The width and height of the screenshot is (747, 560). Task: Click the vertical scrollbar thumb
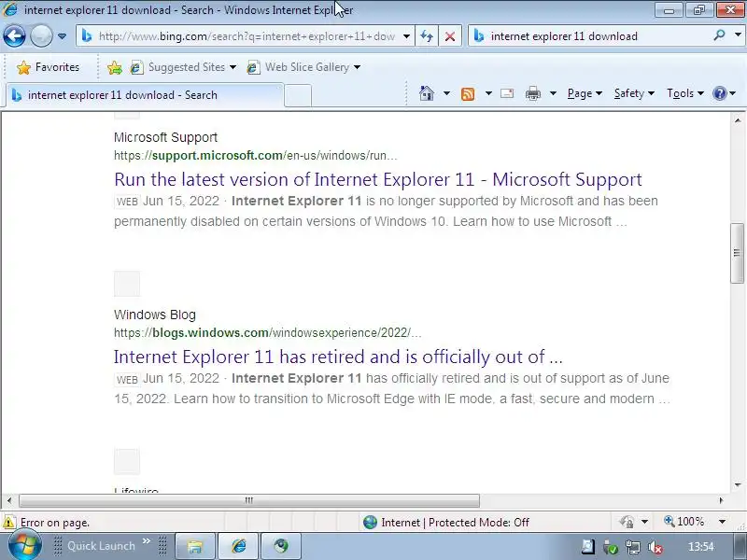(737, 253)
